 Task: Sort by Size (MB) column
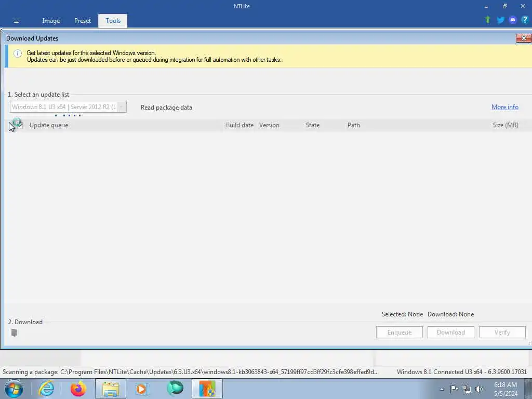[505, 125]
